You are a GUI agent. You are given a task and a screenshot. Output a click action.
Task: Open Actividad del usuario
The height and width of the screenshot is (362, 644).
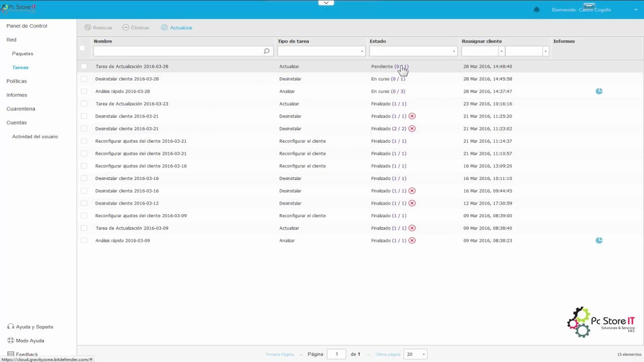(35, 136)
